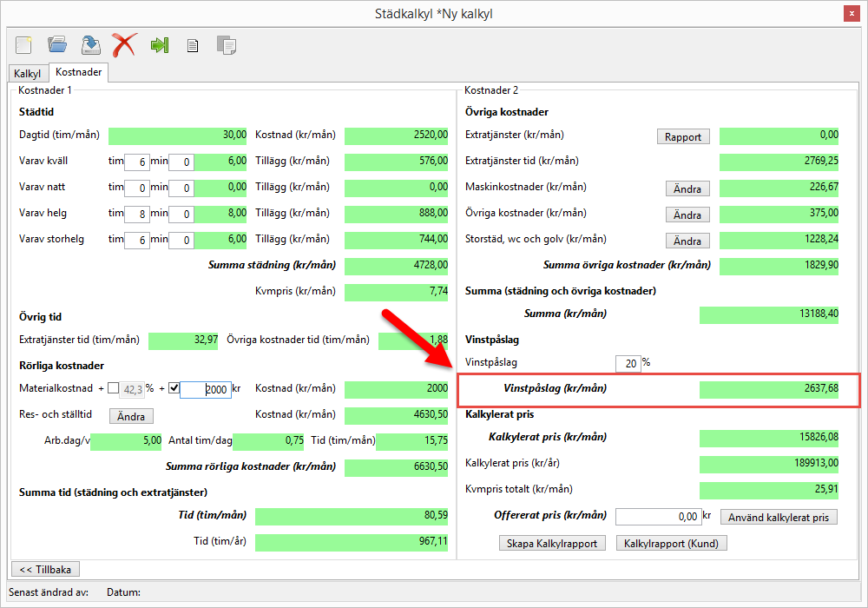Screen dimensions: 868x608
Task: Go back with the Tillbaka button
Action: click(45, 569)
